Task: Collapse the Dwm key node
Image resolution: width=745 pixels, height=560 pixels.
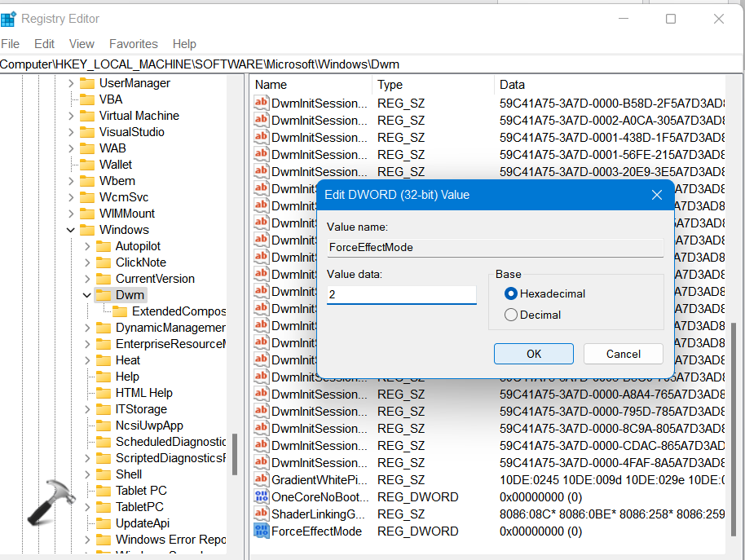Action: tap(87, 295)
